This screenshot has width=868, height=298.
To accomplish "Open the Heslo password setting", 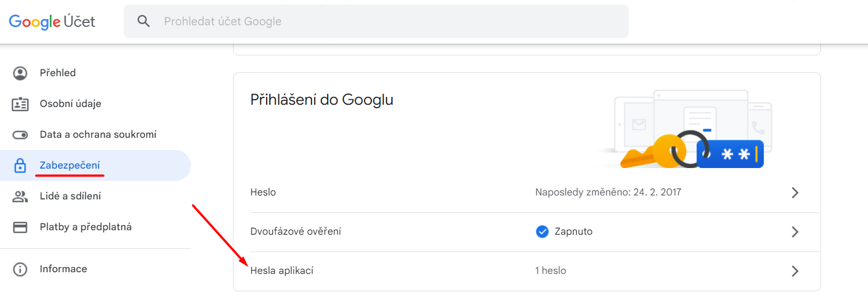I will point(263,193).
